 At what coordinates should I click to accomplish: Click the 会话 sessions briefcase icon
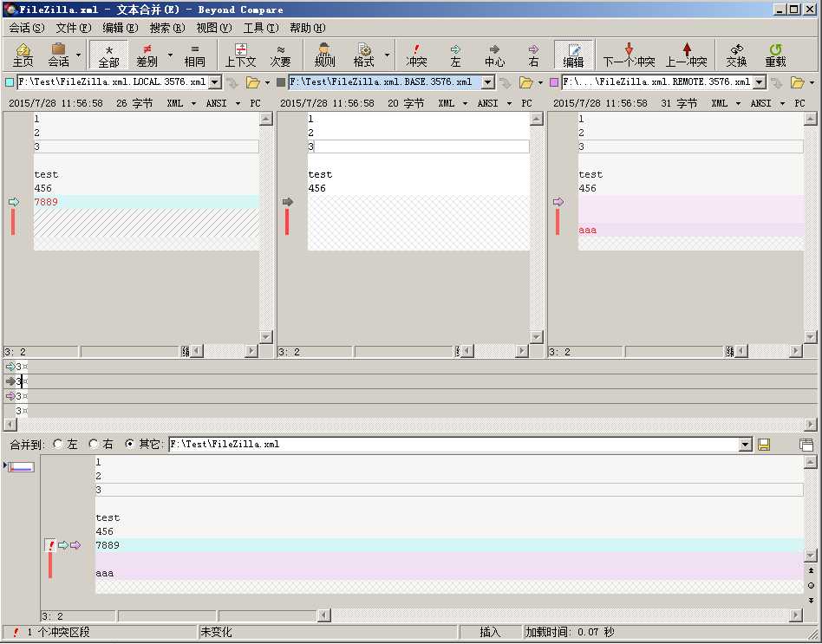coord(58,55)
